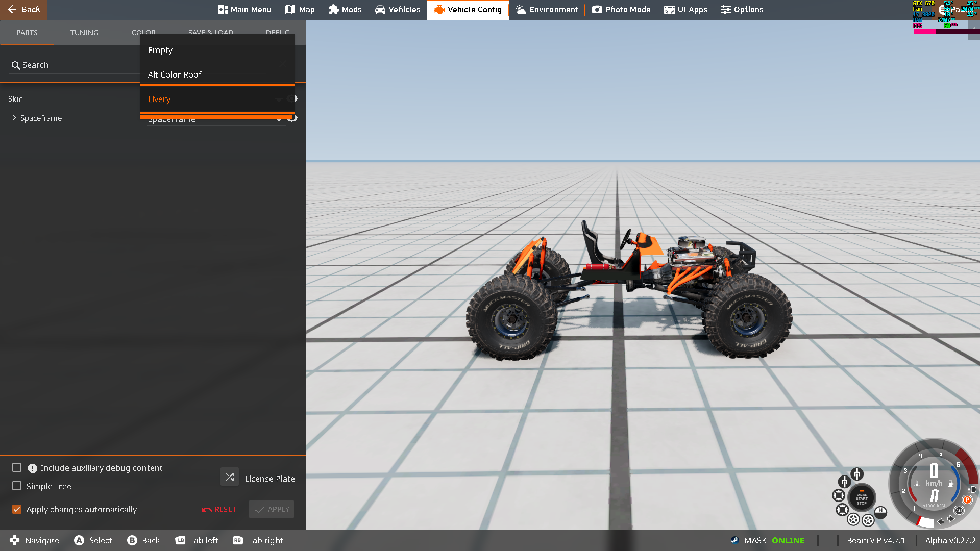Enable the Simple Tree checkbox
The width and height of the screenshot is (980, 551).
pyautogui.click(x=17, y=486)
